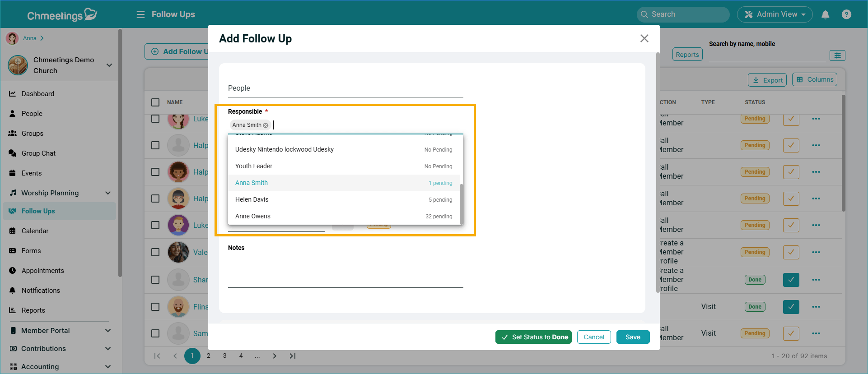This screenshot has width=868, height=374.
Task: Expand Member Portal submenu
Action: (108, 331)
